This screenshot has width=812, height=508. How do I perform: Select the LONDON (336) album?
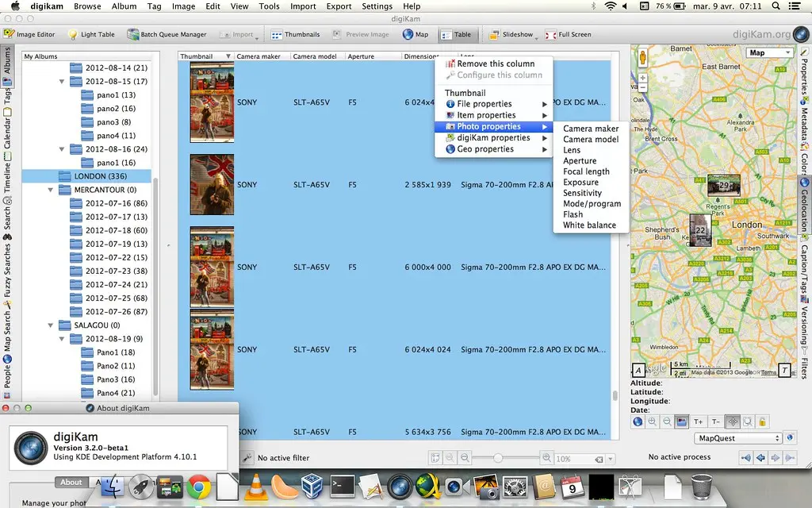100,176
